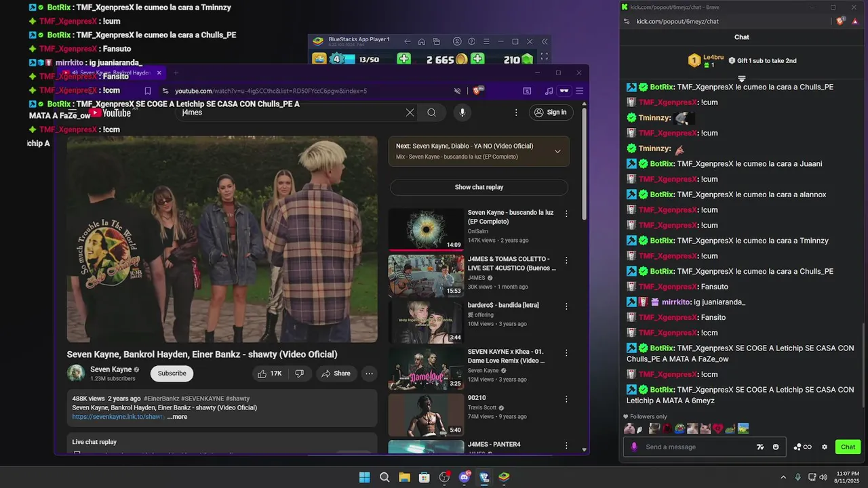The height and width of the screenshot is (488, 868).
Task: Open options for 90210 video
Action: point(566,399)
